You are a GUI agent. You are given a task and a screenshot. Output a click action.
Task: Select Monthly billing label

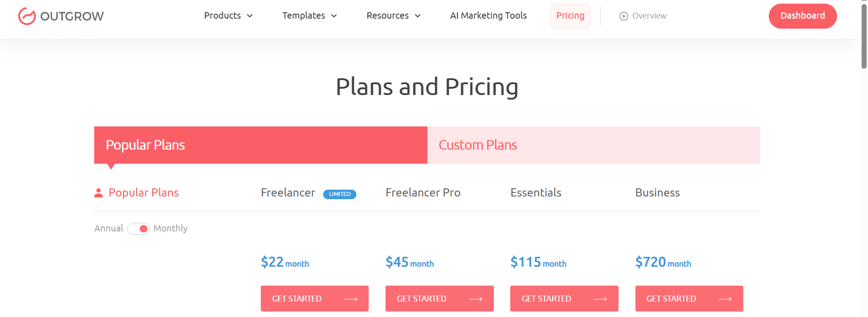170,229
